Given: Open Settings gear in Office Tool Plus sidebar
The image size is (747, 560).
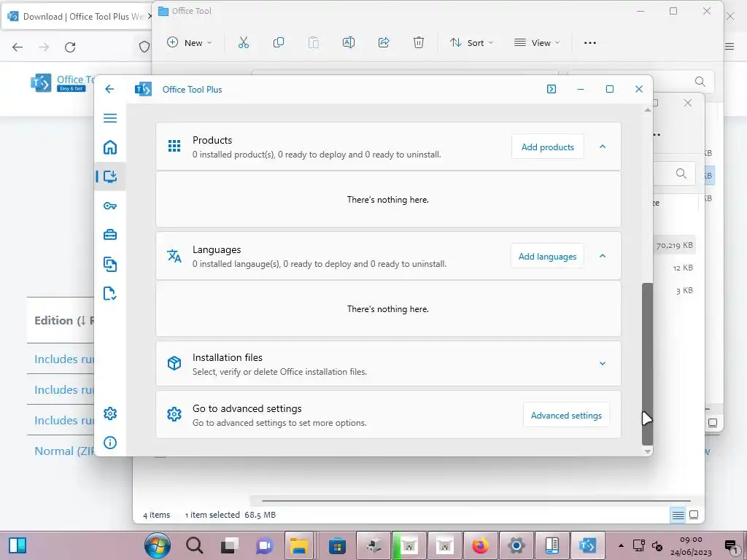Looking at the screenshot, I should pos(110,413).
